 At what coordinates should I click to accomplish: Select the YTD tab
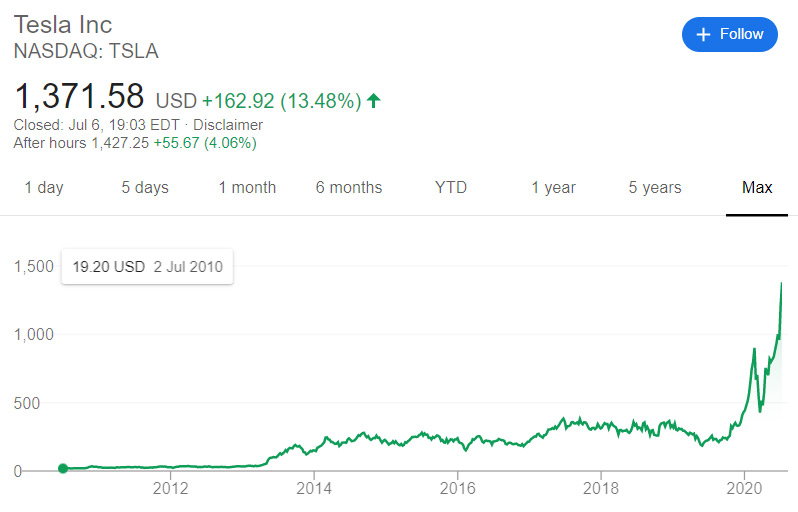451,187
